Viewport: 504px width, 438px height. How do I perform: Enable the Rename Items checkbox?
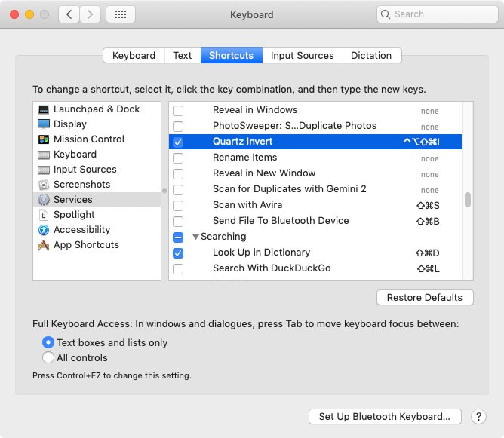point(178,158)
